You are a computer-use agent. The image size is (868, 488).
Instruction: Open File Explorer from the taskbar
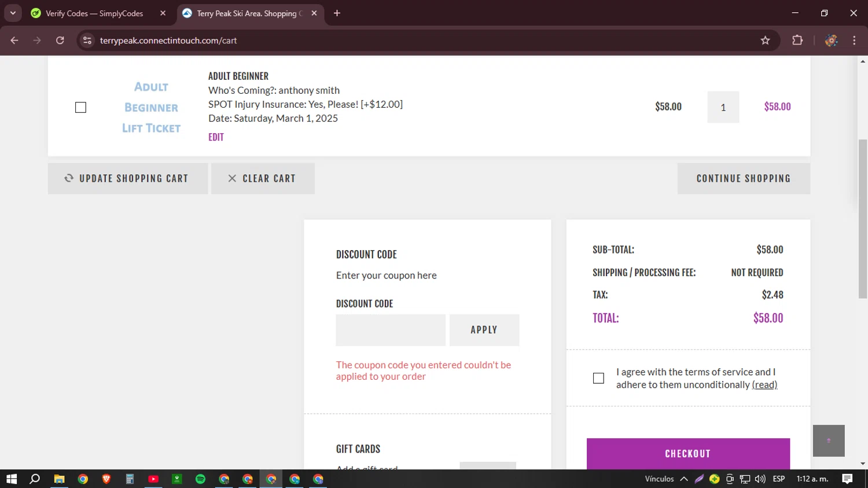(x=59, y=479)
